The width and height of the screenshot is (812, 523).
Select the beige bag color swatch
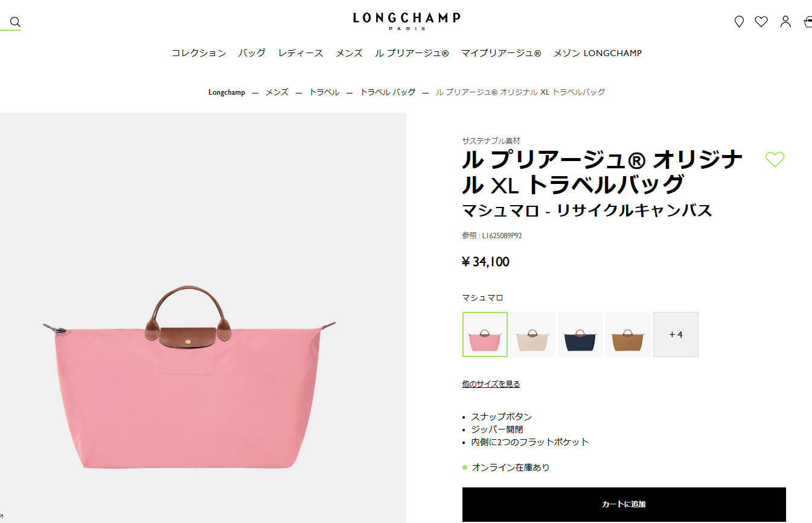click(x=532, y=334)
